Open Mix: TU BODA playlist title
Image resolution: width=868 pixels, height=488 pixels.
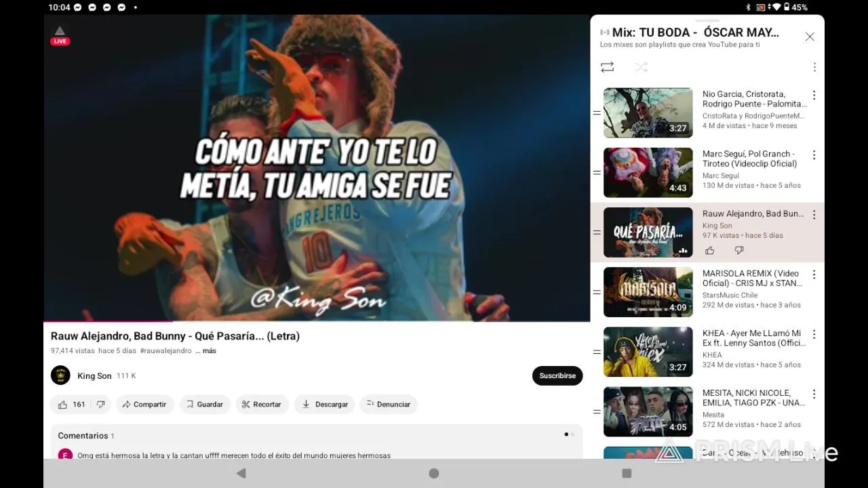696,33
